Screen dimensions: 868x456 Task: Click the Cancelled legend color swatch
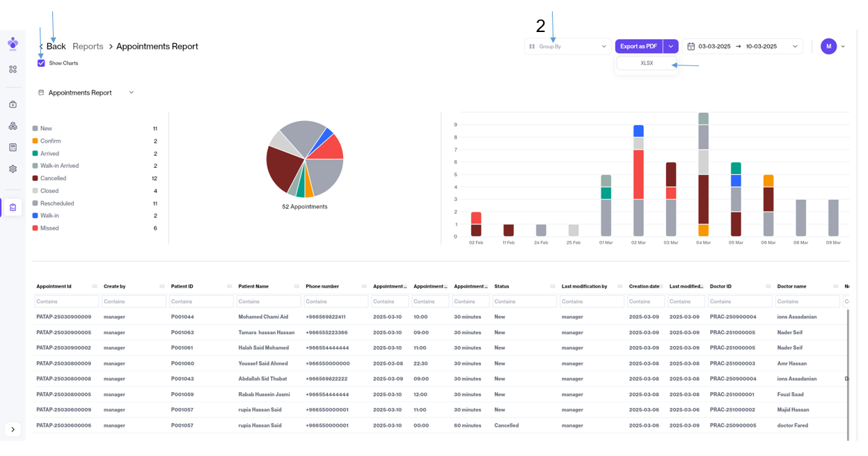35,178
